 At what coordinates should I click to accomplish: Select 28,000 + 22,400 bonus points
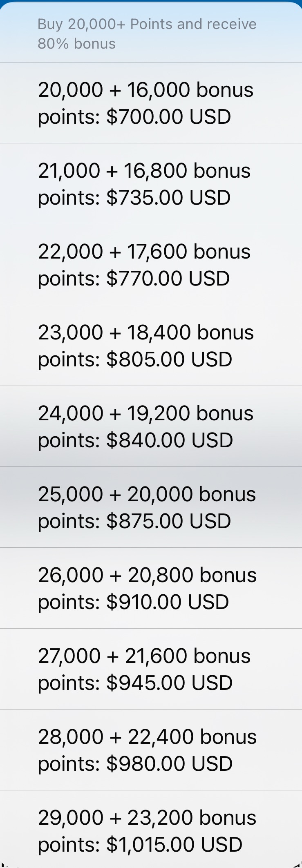click(x=151, y=750)
